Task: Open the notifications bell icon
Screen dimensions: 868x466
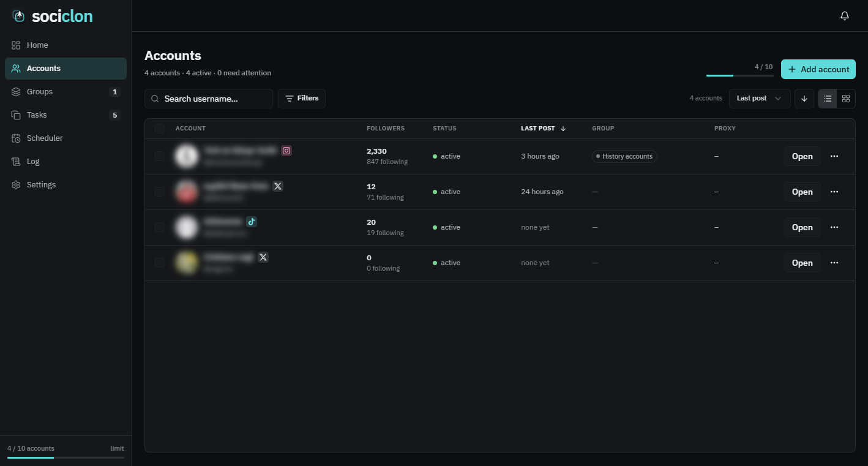Action: pyautogui.click(x=845, y=16)
